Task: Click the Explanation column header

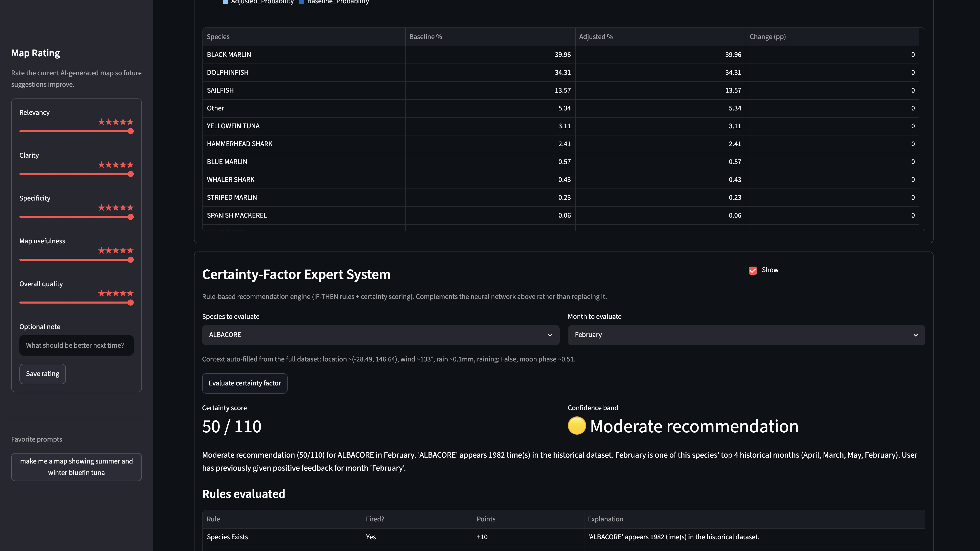Action: [x=754, y=519]
